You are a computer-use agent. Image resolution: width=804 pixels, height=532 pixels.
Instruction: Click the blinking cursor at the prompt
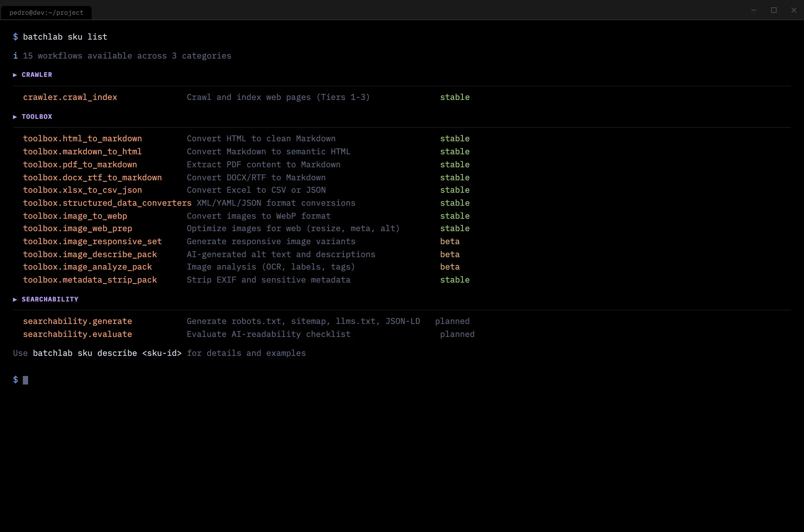click(25, 380)
